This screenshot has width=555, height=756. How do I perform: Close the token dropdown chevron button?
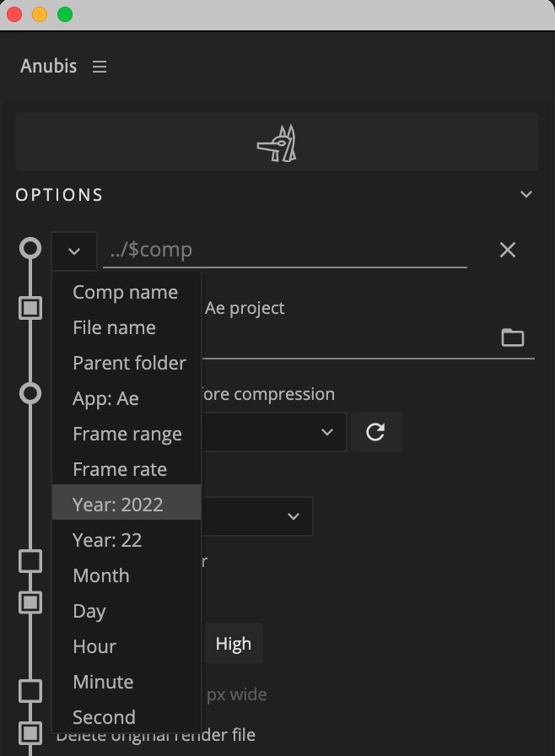click(74, 251)
